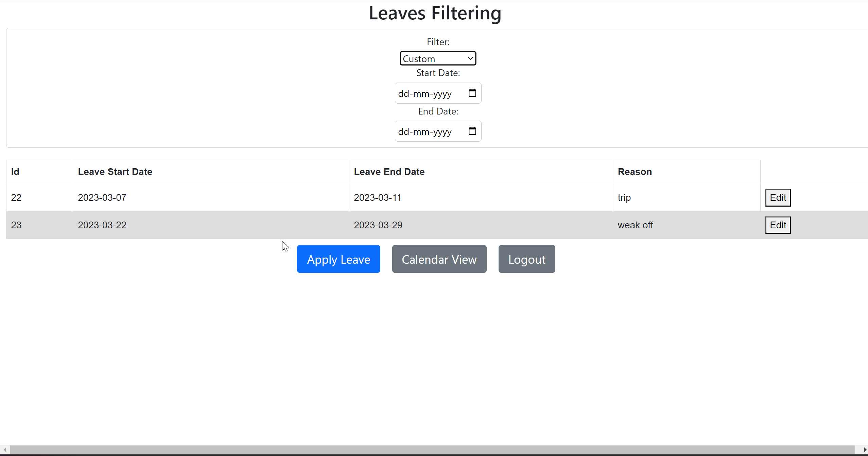Click the horizontal scrollbar right arrow

(x=865, y=450)
